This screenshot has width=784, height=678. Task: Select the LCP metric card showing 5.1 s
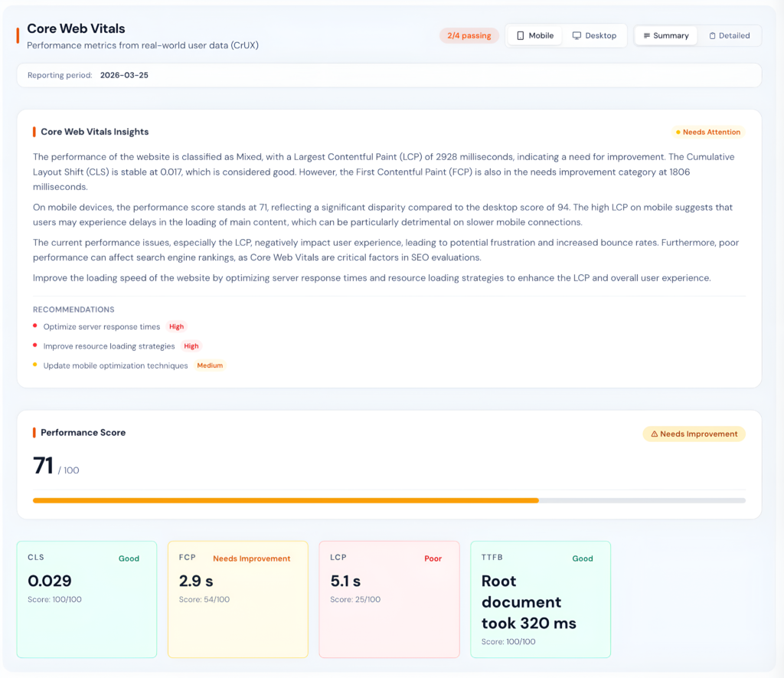[x=389, y=599]
